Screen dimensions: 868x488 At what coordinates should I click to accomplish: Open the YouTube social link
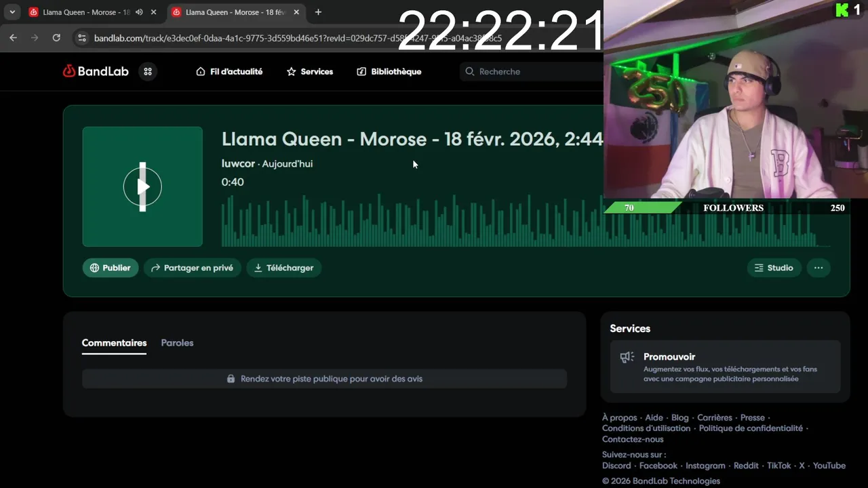point(829,466)
